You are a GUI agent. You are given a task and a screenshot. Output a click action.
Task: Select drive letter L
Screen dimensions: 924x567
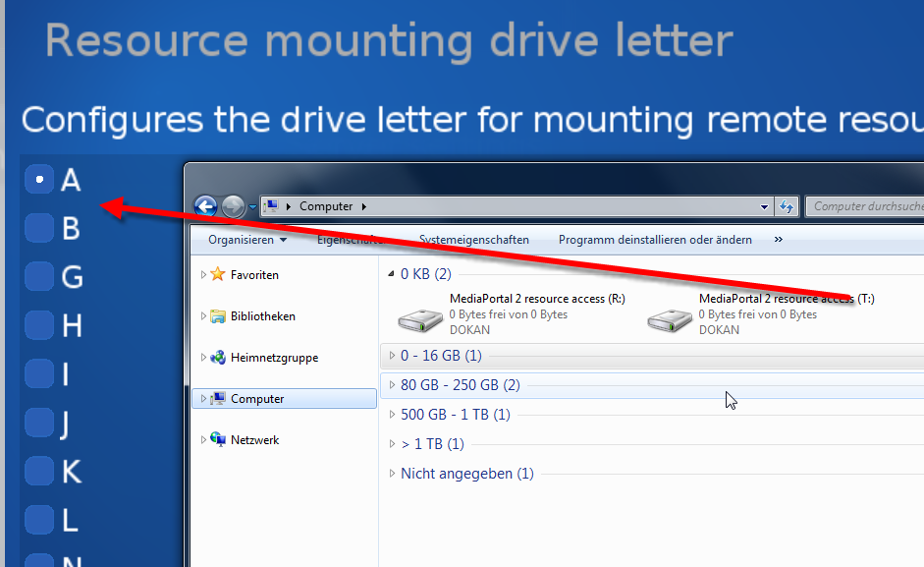[x=39, y=520]
